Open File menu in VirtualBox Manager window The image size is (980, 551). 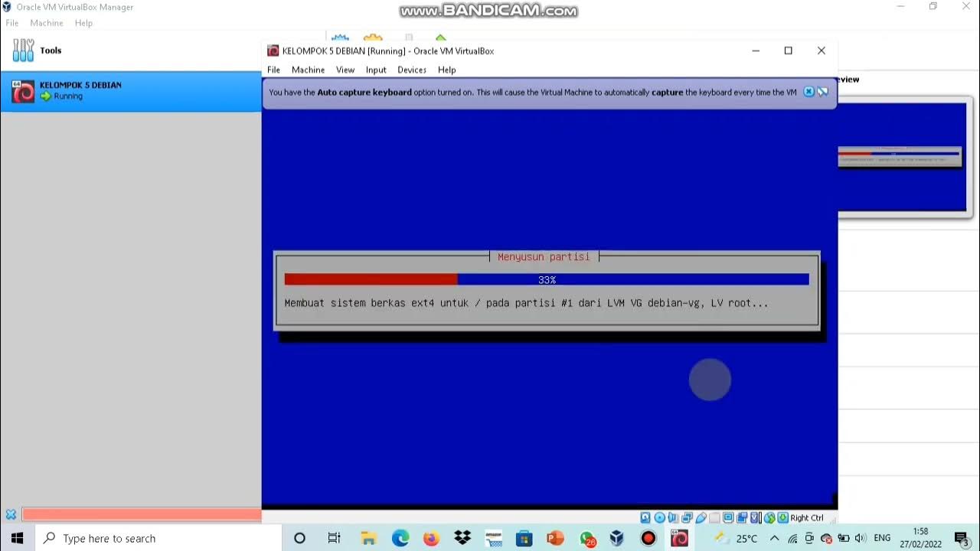(x=12, y=23)
